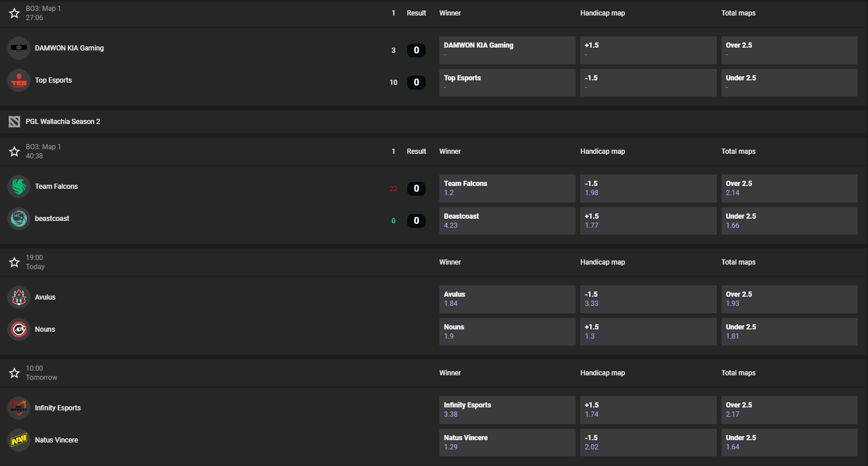868x466 pixels.
Task: Click 19:00 Today match time
Action: click(35, 262)
